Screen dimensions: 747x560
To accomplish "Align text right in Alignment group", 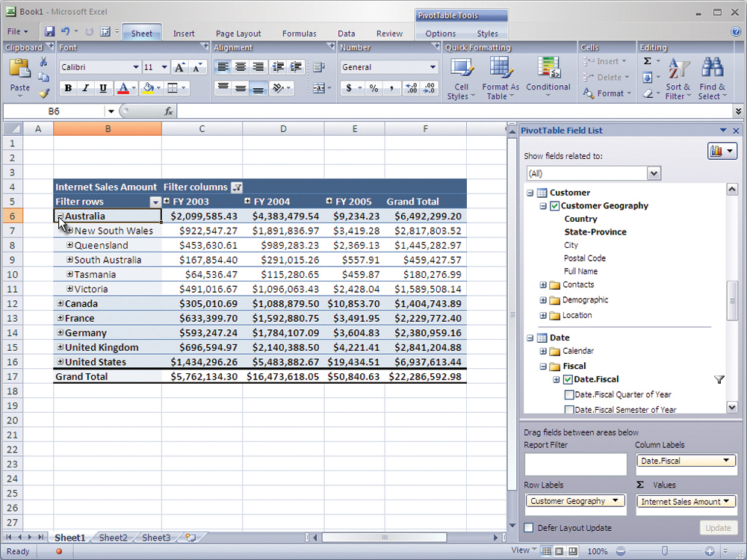I will (258, 67).
